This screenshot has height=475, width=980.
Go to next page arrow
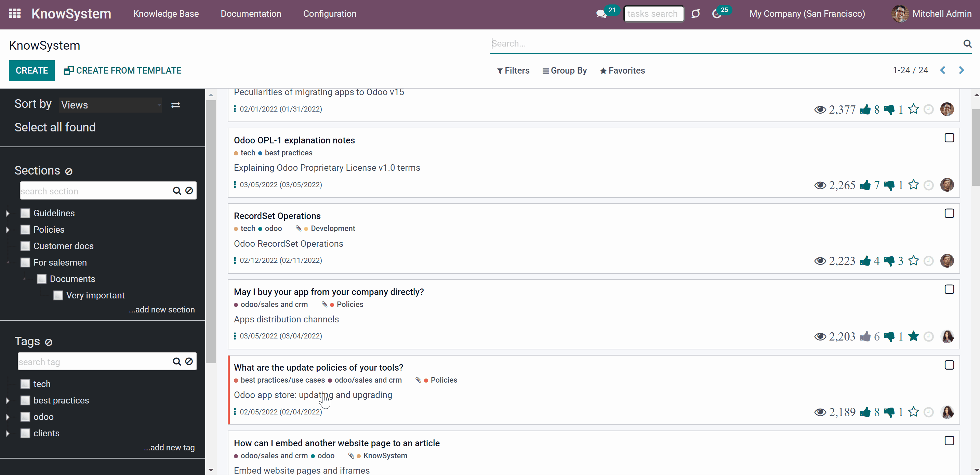click(961, 70)
